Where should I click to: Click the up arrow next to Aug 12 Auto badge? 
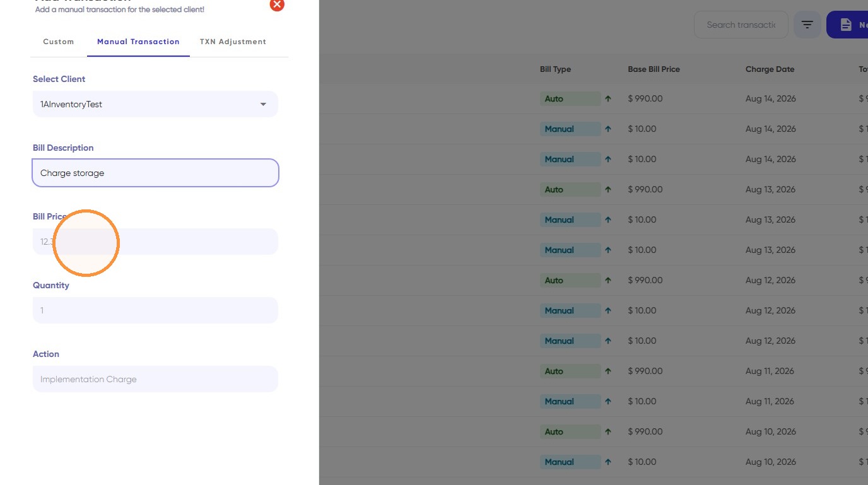click(608, 280)
